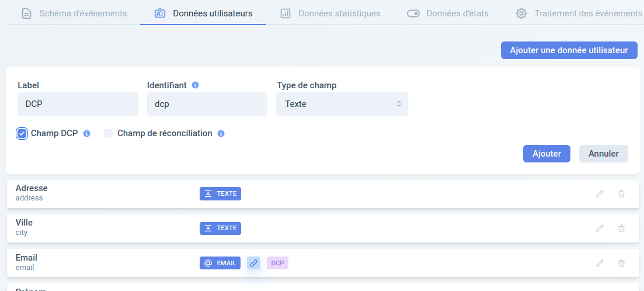This screenshot has height=291, width=644.
Task: Click the edit pencil for Ville row
Action: [x=600, y=228]
